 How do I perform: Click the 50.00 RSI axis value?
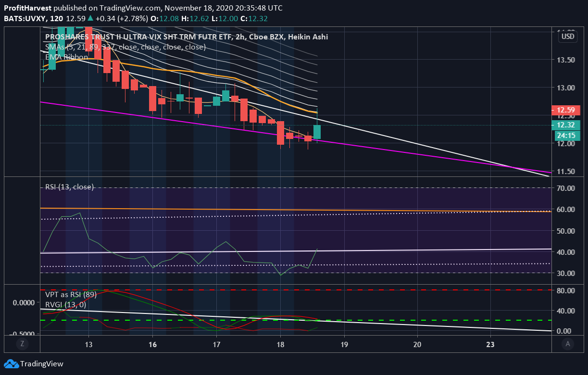point(566,231)
